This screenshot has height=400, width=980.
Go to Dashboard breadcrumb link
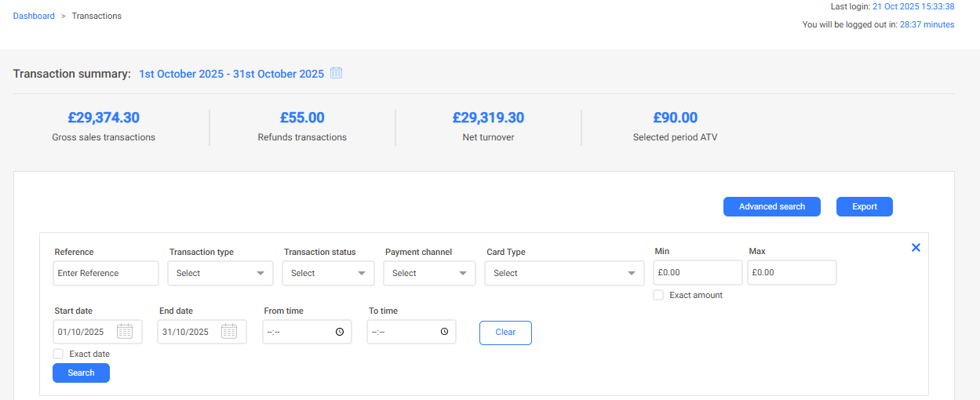click(x=34, y=16)
